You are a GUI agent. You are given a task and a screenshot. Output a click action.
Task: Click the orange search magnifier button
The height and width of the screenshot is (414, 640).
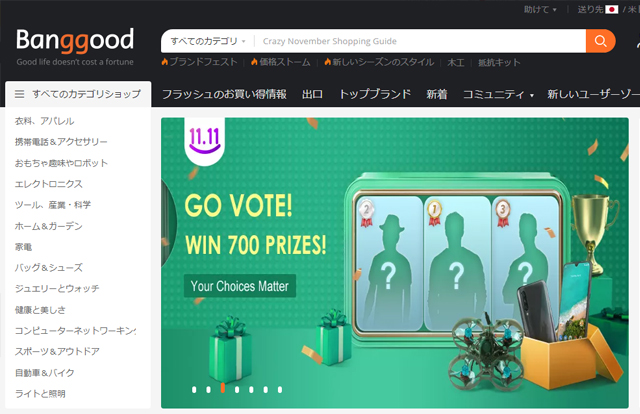600,41
